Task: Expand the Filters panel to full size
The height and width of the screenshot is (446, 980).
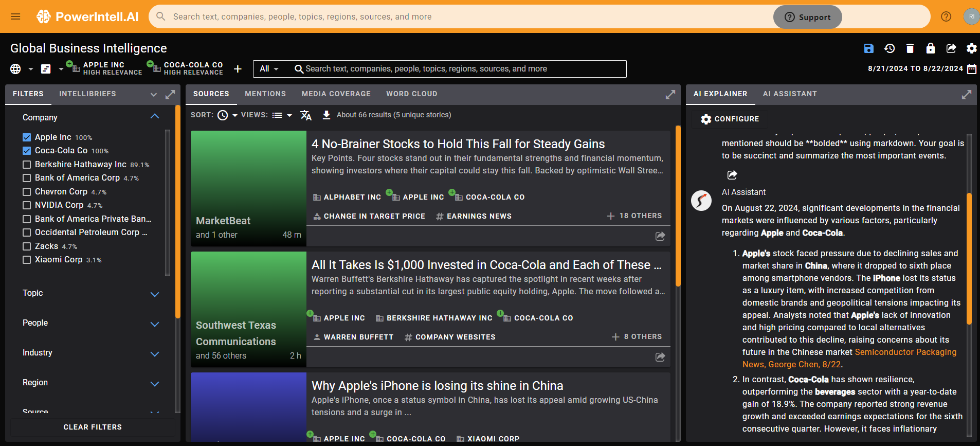Action: pos(170,95)
